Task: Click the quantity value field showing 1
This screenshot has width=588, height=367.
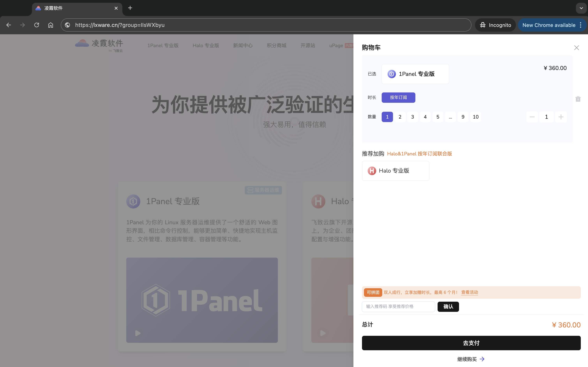Action: tap(546, 117)
